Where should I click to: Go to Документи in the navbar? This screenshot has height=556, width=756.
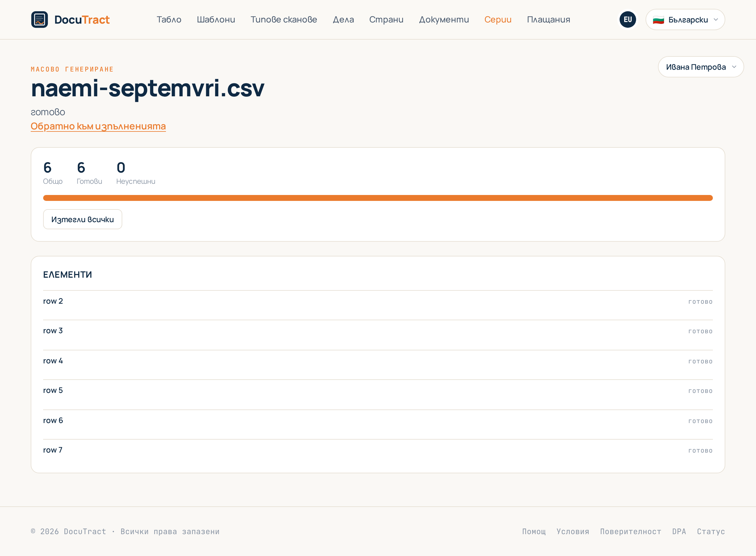click(x=444, y=19)
